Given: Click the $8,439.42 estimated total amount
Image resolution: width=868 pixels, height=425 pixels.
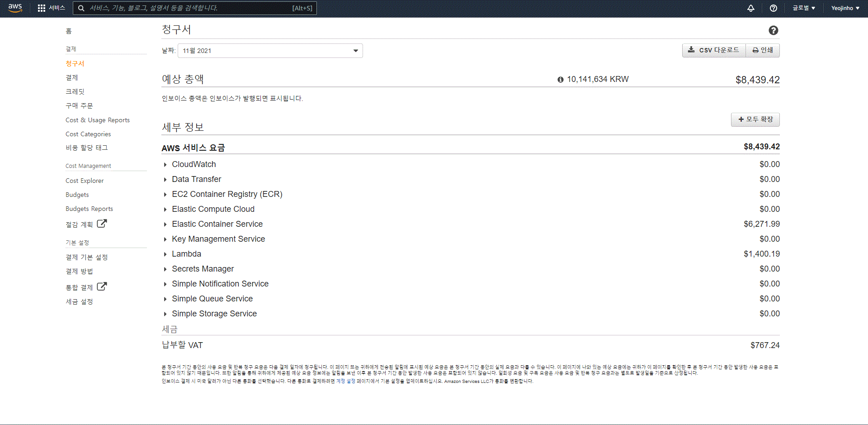Looking at the screenshot, I should 758,80.
